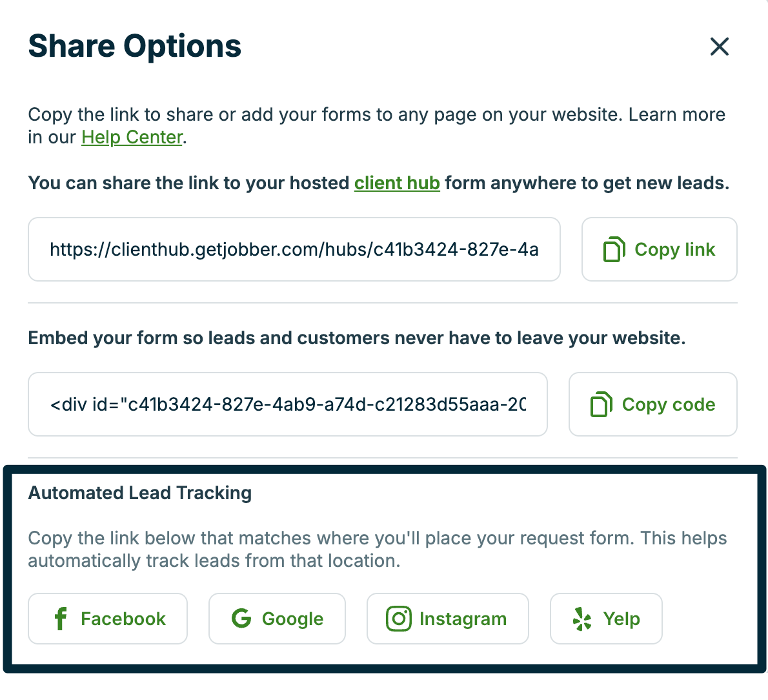Select the embed div code field
Image resolution: width=768 pixels, height=700 pixels.
[x=288, y=404]
